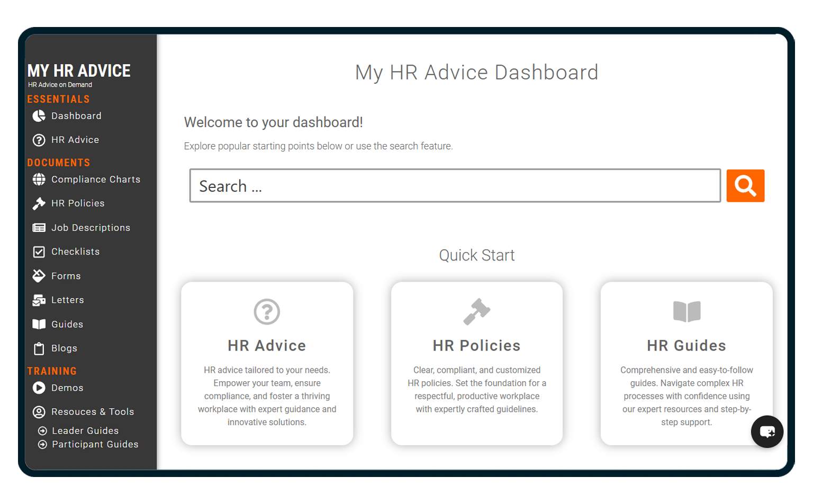Click the HR Advice Quick Start card

tap(267, 363)
